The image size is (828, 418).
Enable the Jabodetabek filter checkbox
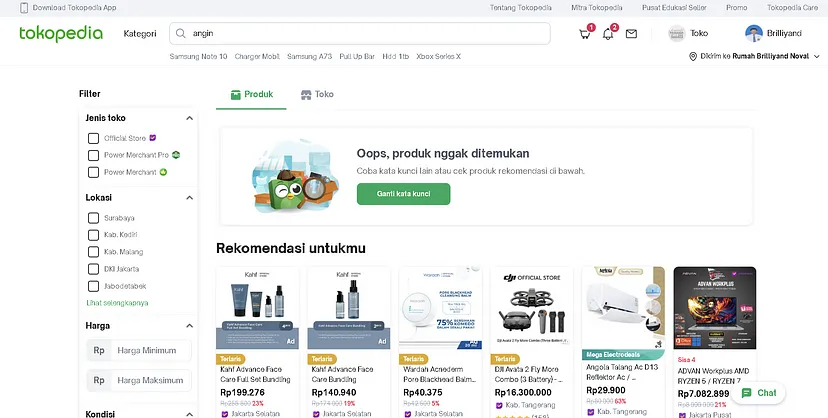tap(93, 286)
